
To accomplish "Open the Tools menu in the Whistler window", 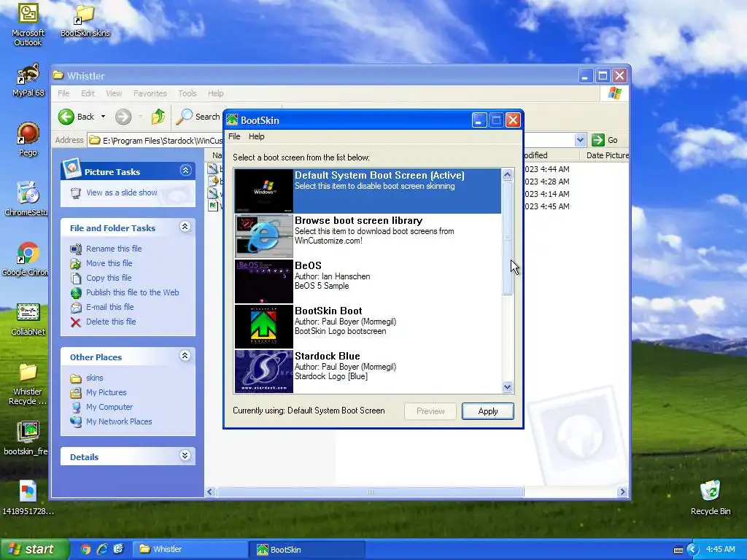I will (x=187, y=93).
